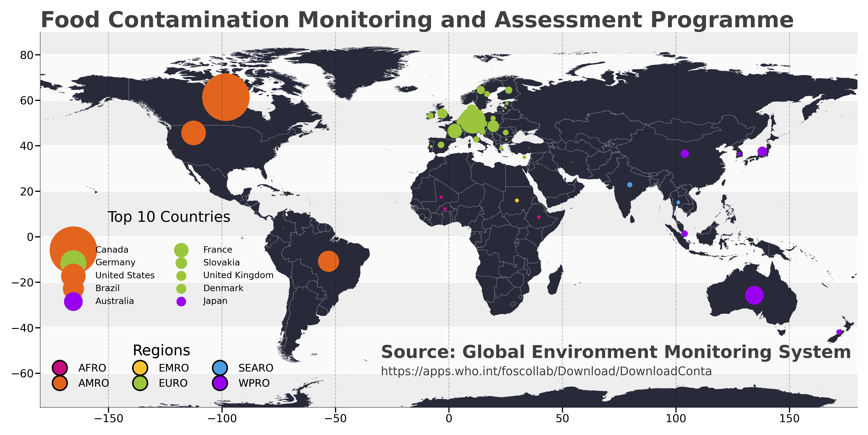Click the orange Brazil bubble on map

click(x=328, y=261)
